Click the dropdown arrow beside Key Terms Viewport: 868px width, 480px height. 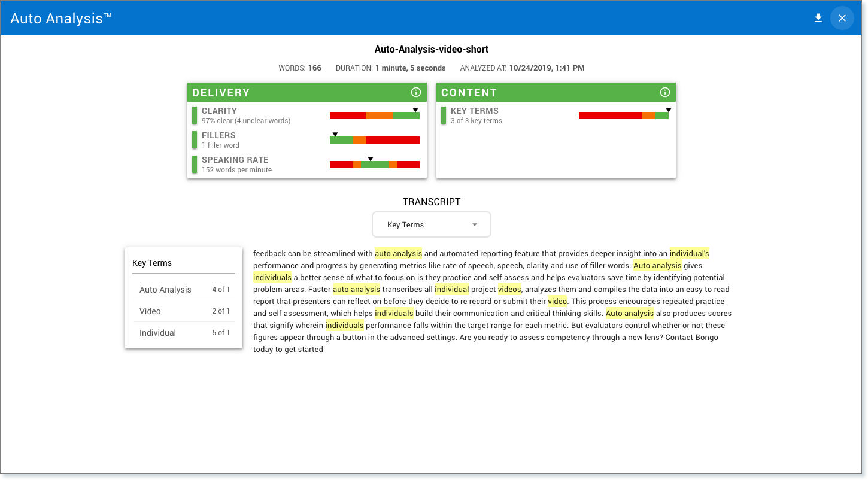point(475,225)
